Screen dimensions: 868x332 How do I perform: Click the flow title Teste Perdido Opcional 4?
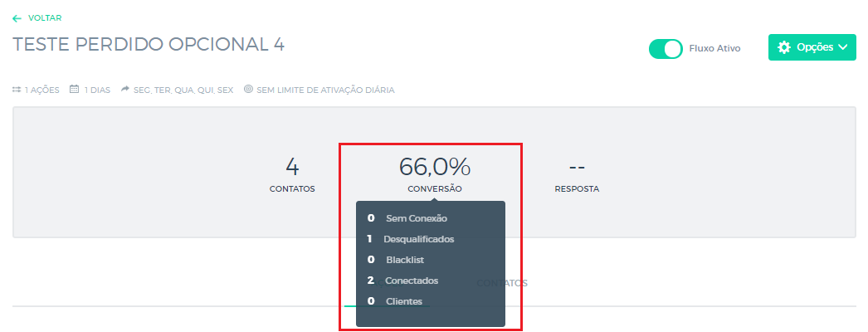(149, 45)
